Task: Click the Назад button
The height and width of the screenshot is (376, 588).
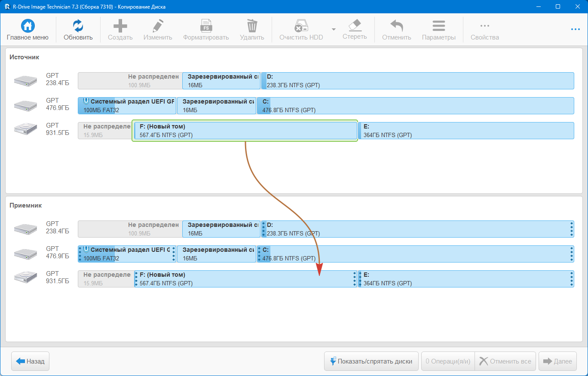Action: click(31, 361)
